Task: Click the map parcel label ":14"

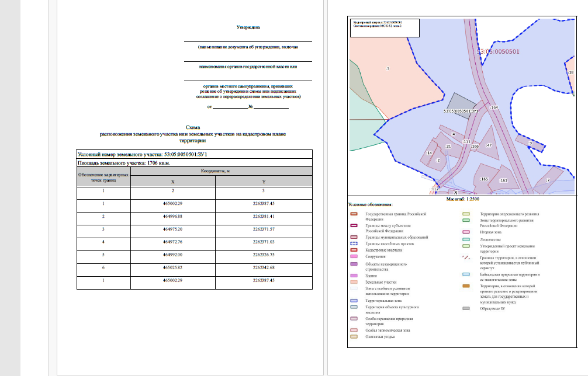Action: point(429,153)
